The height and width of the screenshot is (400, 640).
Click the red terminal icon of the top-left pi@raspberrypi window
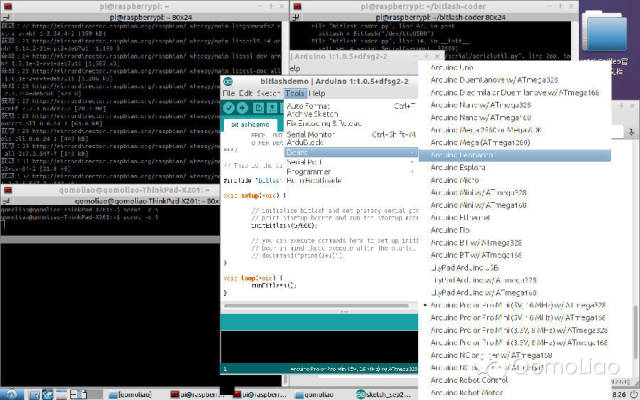pos(8,7)
